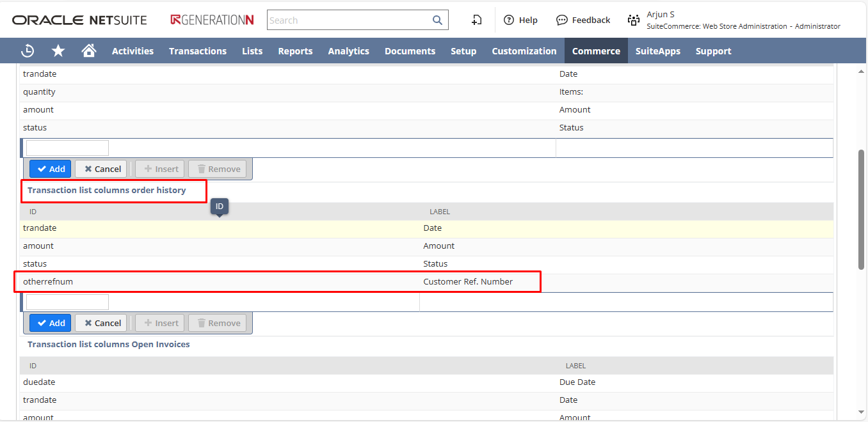Expand the SuiteApps menu
This screenshot has width=868, height=422.
pos(658,51)
